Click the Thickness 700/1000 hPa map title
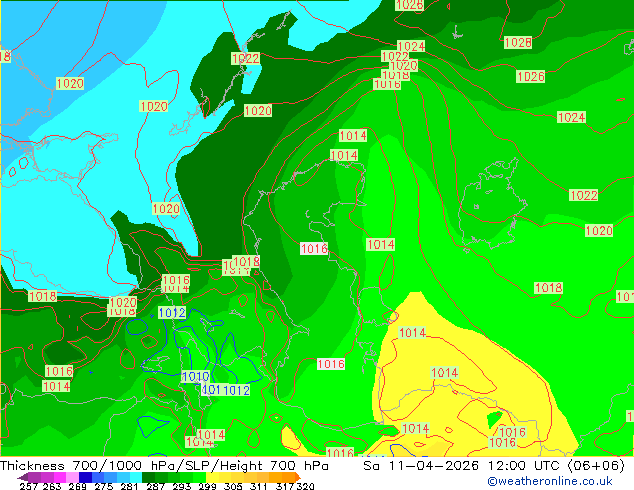The height and width of the screenshot is (490, 634). pyautogui.click(x=164, y=466)
